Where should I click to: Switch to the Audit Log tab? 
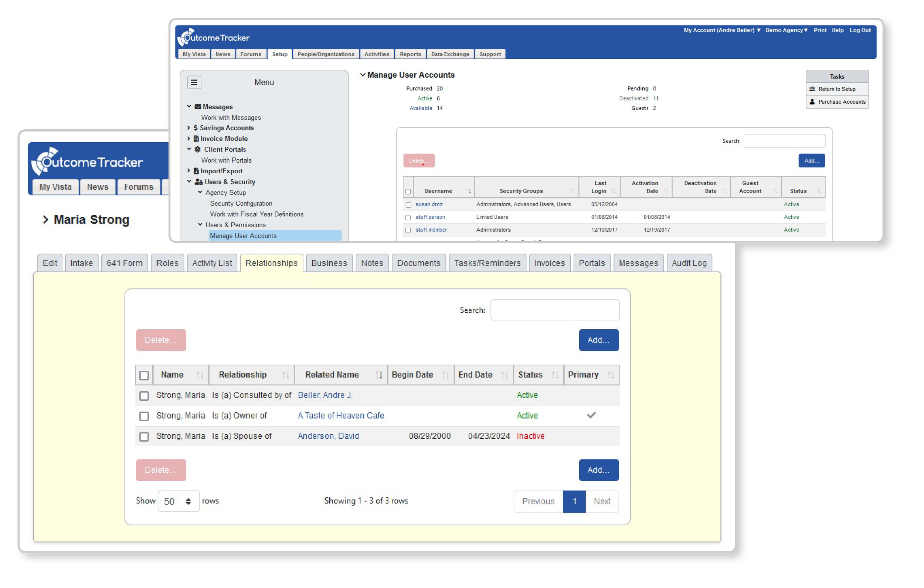tap(689, 263)
